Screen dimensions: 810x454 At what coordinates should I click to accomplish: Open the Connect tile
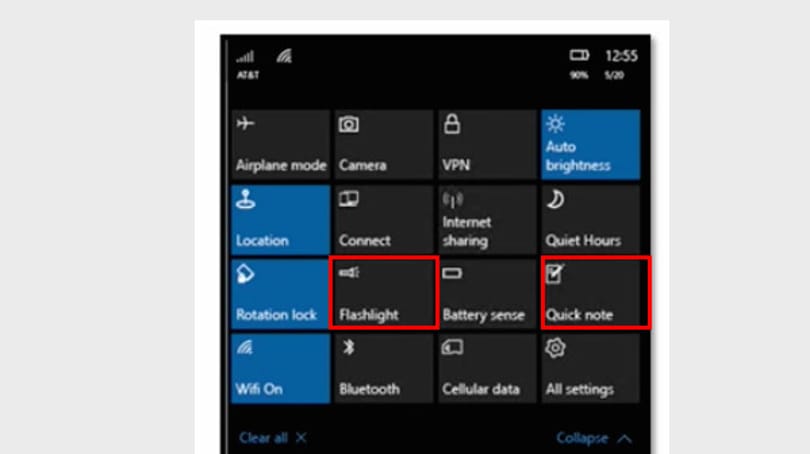pos(384,220)
